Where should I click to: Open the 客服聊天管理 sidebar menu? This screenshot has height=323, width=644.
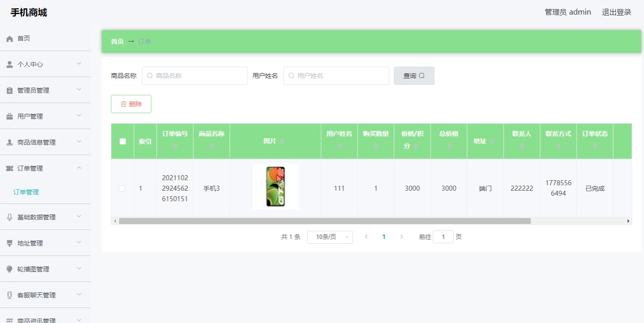click(45, 295)
